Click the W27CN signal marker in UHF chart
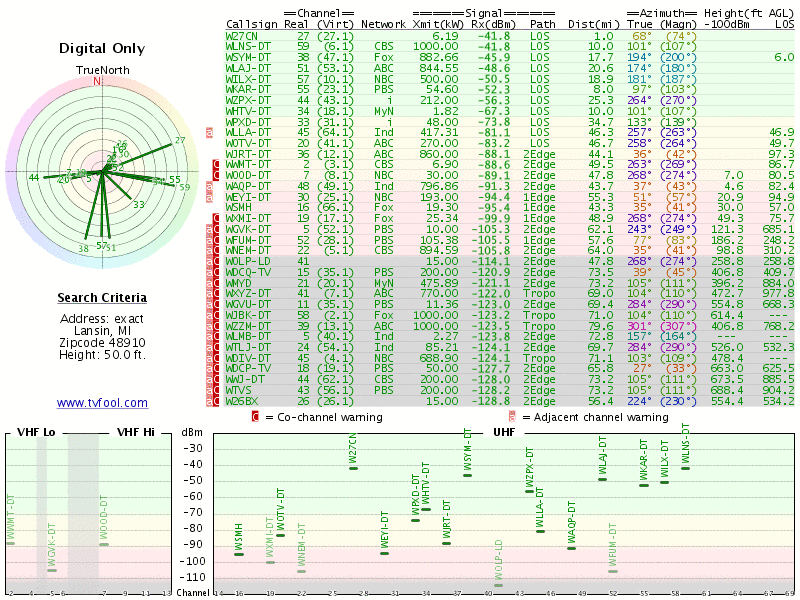 (x=353, y=467)
